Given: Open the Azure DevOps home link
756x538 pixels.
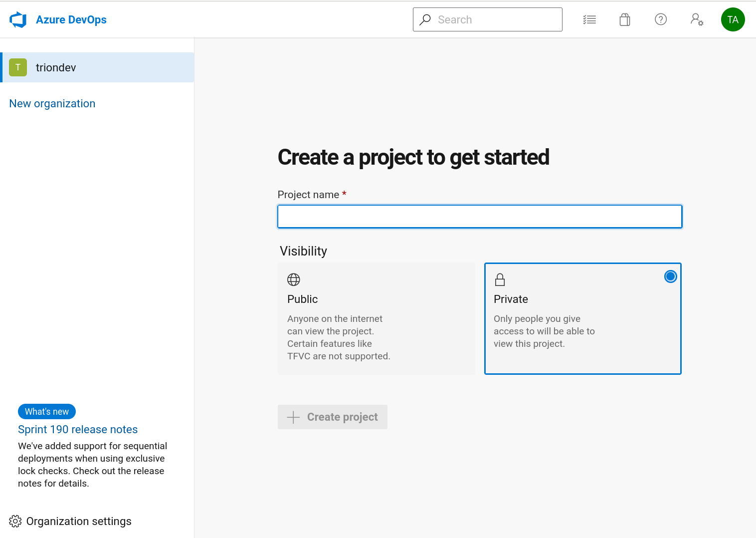Looking at the screenshot, I should tap(71, 19).
